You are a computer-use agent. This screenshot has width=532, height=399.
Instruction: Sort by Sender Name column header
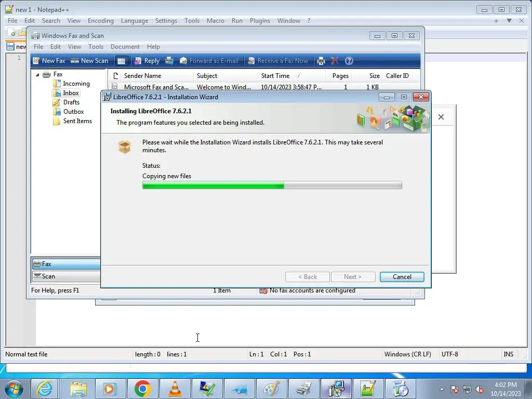pyautogui.click(x=157, y=76)
